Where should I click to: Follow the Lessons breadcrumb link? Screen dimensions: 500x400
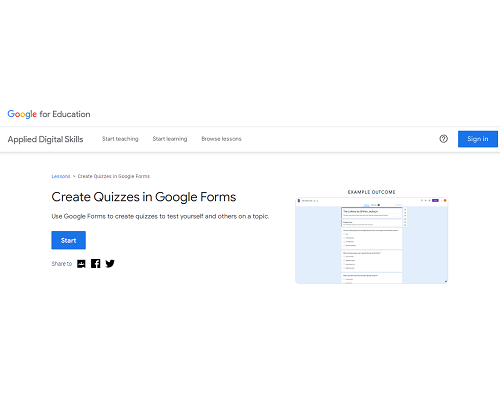click(x=61, y=176)
